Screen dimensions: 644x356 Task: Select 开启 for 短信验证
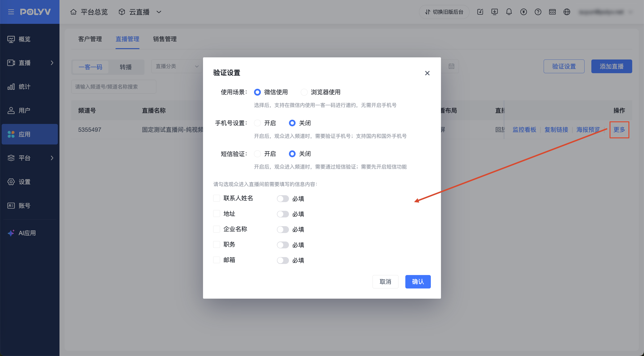pyautogui.click(x=257, y=154)
